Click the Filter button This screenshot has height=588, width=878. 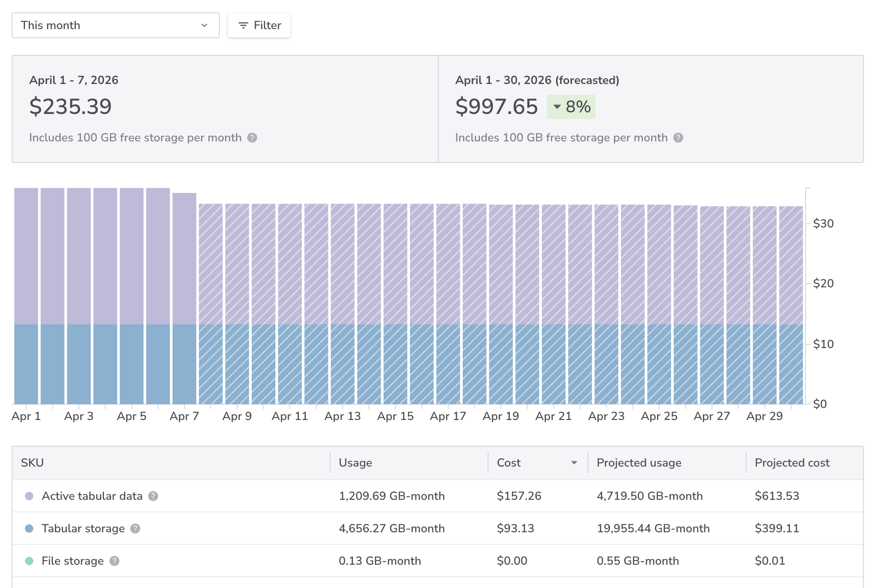click(x=259, y=25)
